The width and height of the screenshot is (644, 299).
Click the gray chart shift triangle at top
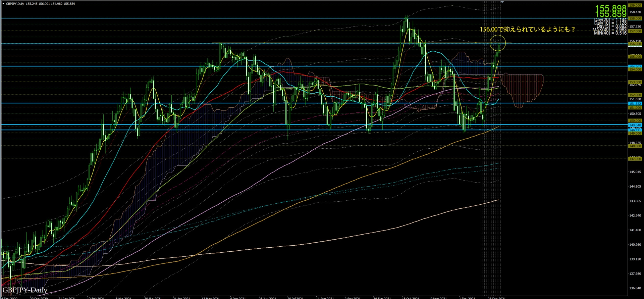(502, 2)
